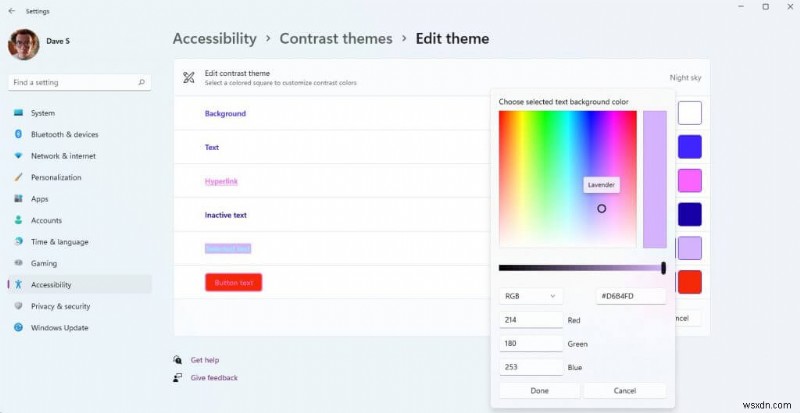The width and height of the screenshot is (800, 413).
Task: Open System settings via monitor icon
Action: click(x=18, y=113)
